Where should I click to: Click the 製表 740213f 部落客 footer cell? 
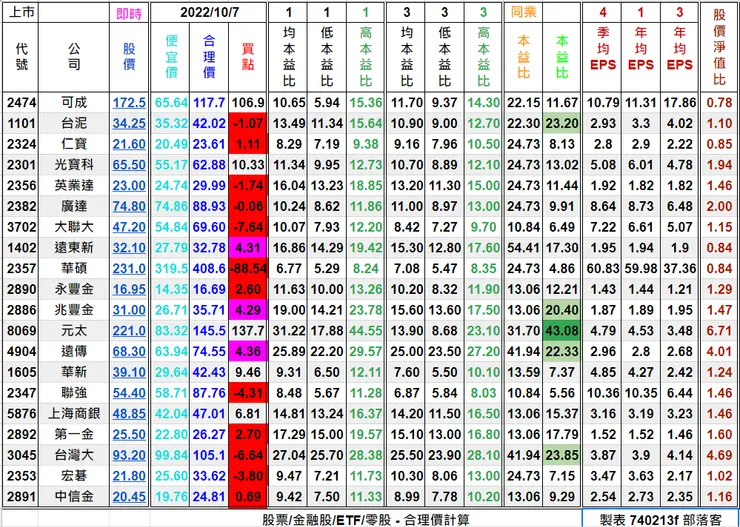(x=660, y=519)
